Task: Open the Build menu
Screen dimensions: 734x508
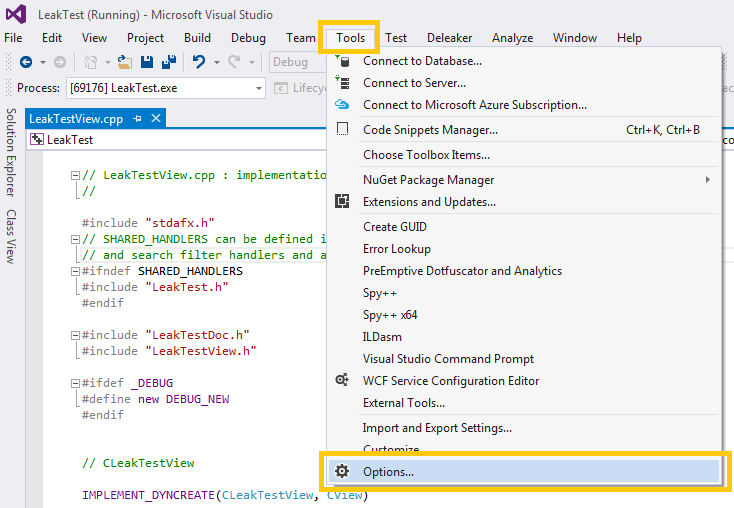Action: pyautogui.click(x=197, y=37)
